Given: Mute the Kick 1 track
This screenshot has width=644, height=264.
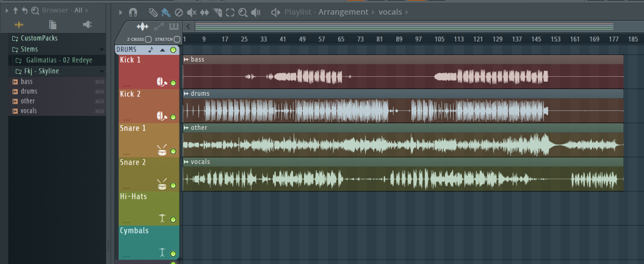Looking at the screenshot, I should pos(173,83).
